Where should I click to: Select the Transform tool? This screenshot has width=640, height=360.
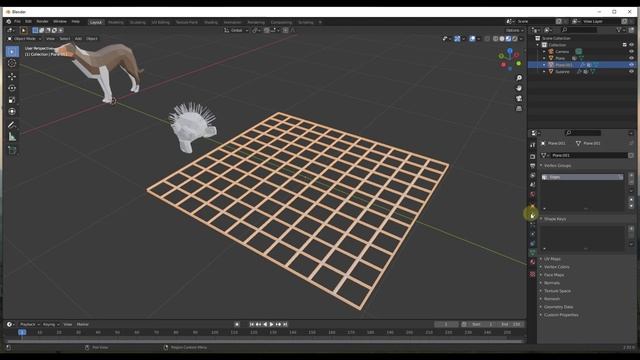point(12,111)
